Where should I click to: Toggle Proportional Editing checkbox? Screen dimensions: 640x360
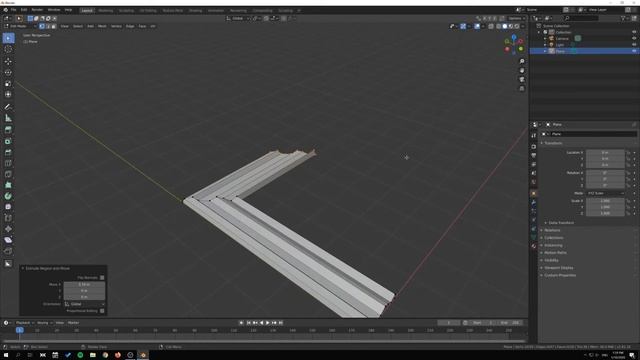pyautogui.click(x=102, y=311)
